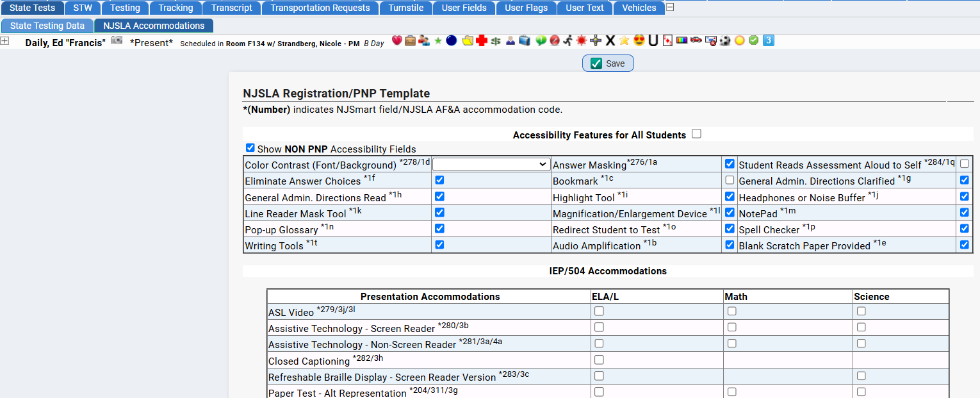Click the Presentation Accommodations column header

(430, 296)
